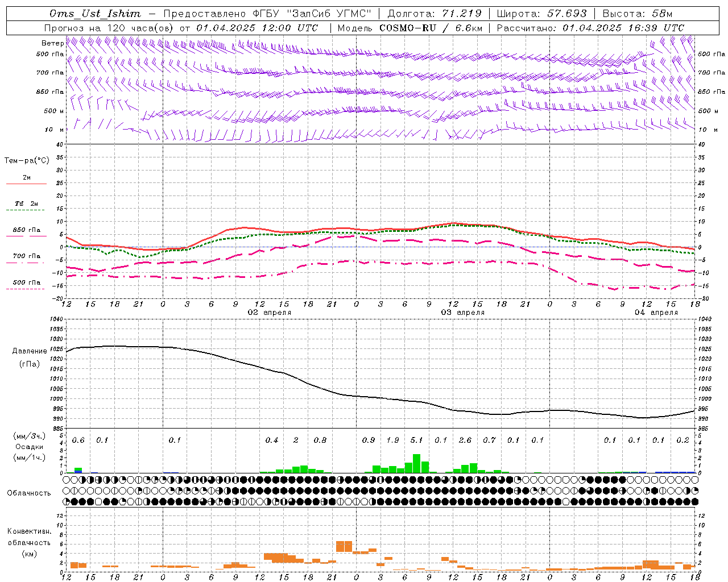Click the 0.8 three-hour precipitation value

[x=320, y=440]
